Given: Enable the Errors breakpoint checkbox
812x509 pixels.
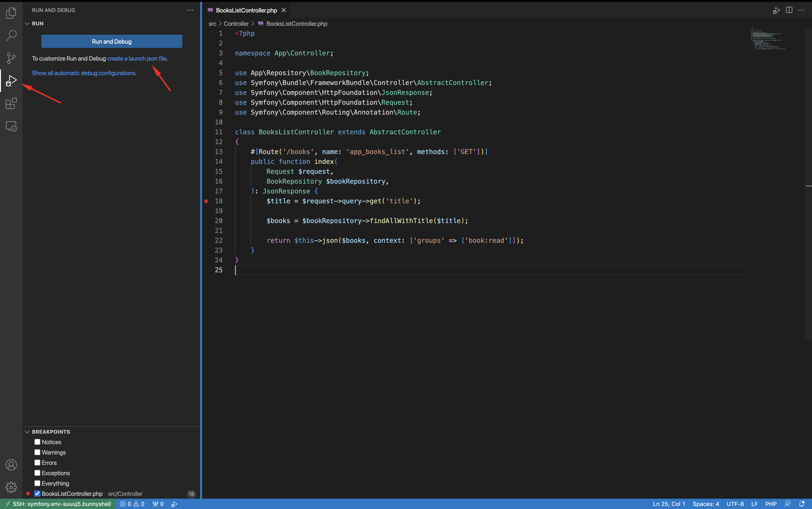Looking at the screenshot, I should 37,463.
